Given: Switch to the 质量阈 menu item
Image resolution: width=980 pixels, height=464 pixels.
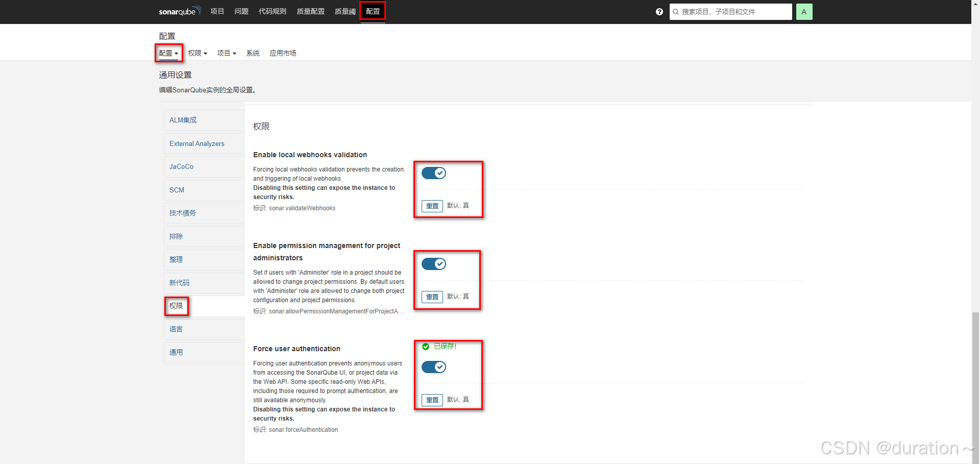Looking at the screenshot, I should [x=345, y=11].
